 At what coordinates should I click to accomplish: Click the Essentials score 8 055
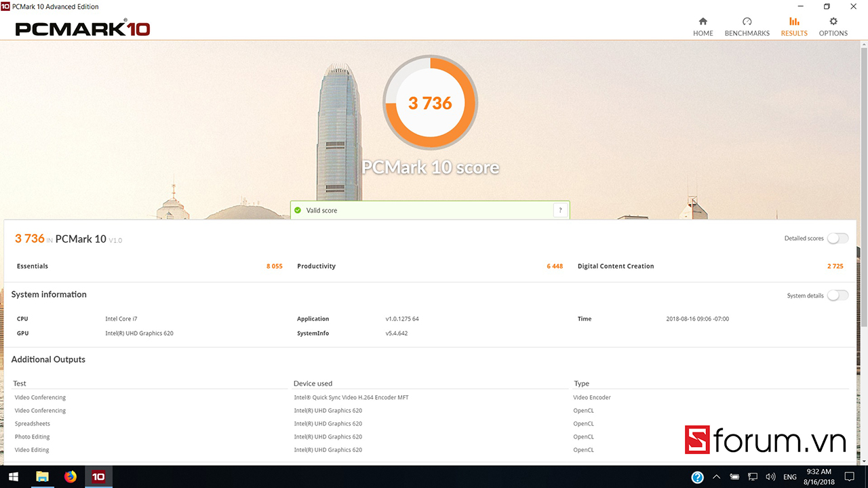click(x=274, y=266)
